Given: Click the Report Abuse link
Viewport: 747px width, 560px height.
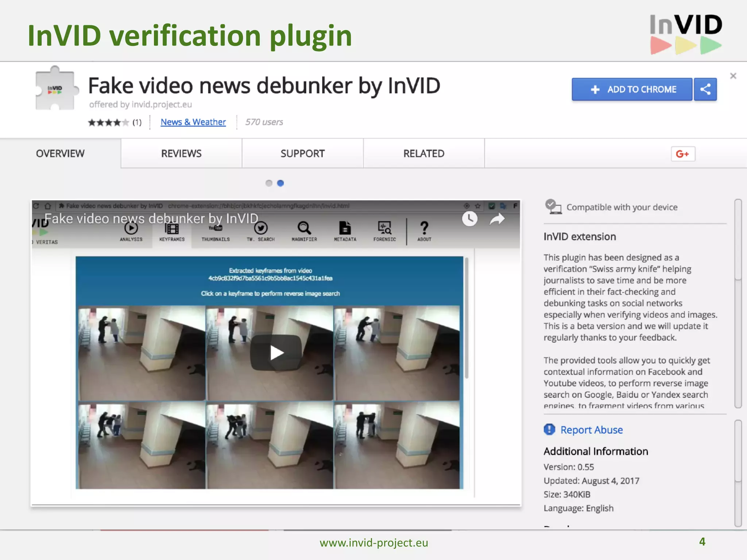Looking at the screenshot, I should point(591,430).
